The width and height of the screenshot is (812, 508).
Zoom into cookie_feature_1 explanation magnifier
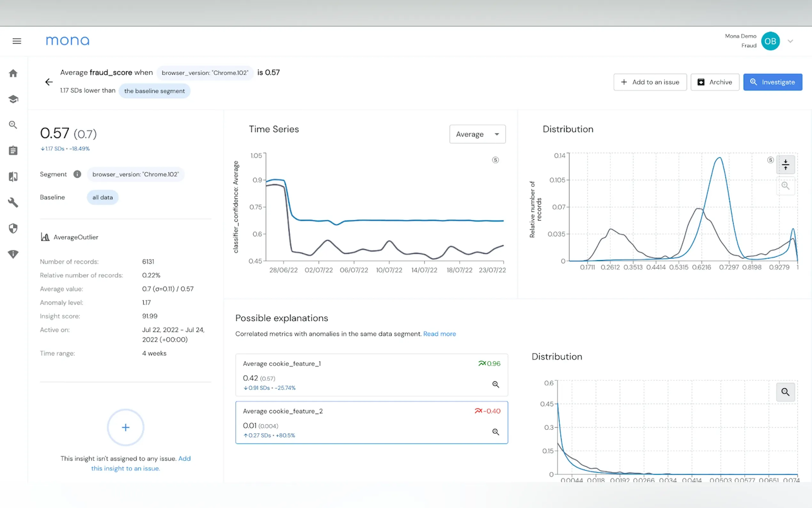[x=496, y=385]
